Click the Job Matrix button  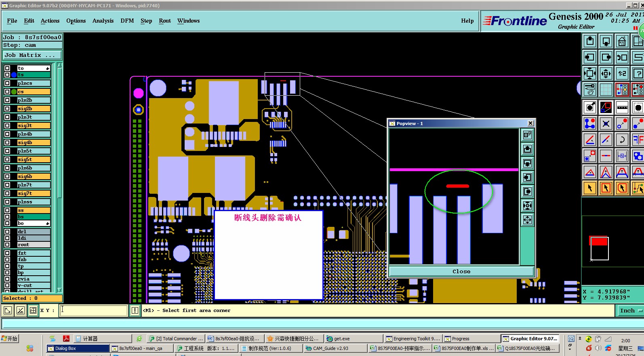click(33, 55)
